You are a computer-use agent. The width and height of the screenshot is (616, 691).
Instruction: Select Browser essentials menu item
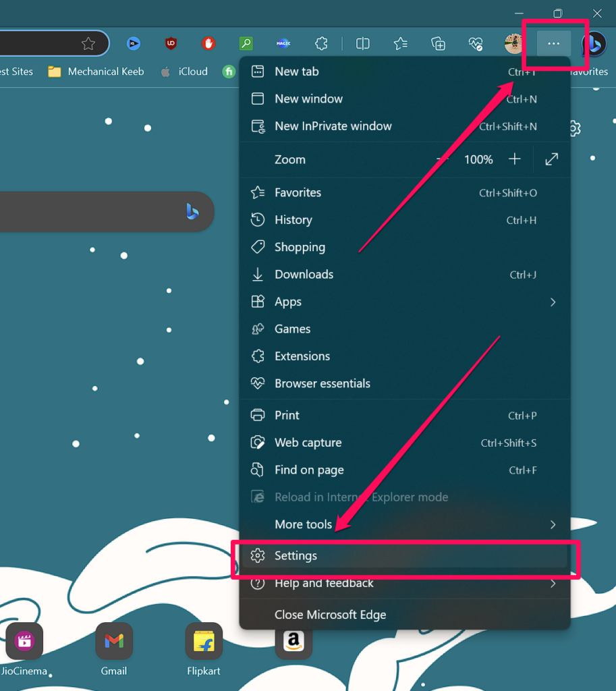405,383
